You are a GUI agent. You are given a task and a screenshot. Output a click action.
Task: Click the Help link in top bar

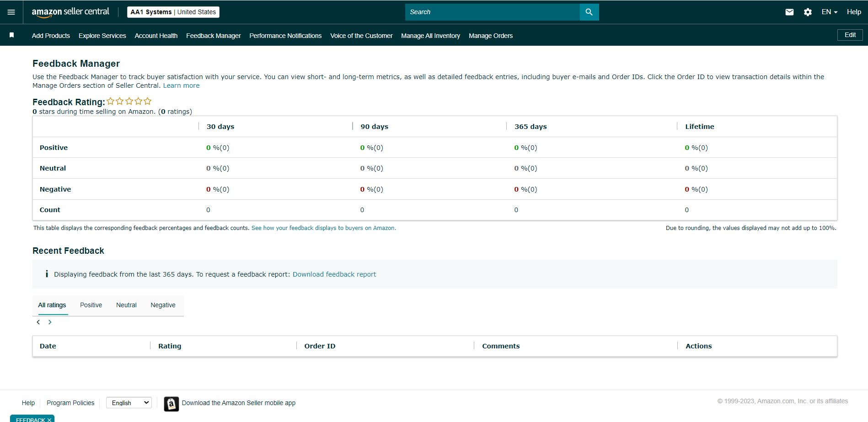[854, 12]
